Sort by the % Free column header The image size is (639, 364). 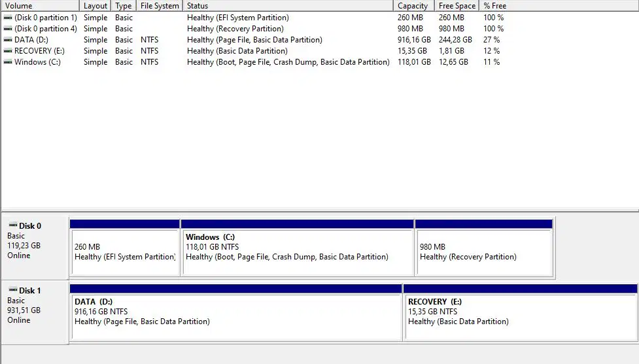(x=494, y=6)
